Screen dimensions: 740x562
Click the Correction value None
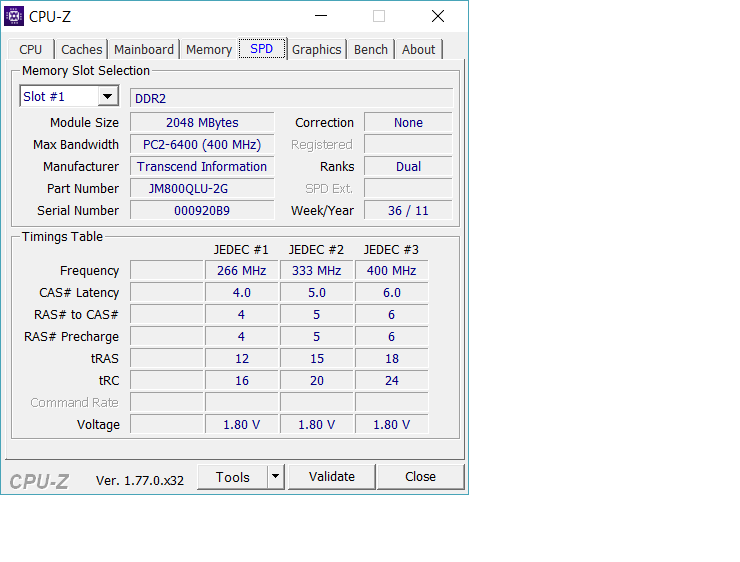(408, 123)
